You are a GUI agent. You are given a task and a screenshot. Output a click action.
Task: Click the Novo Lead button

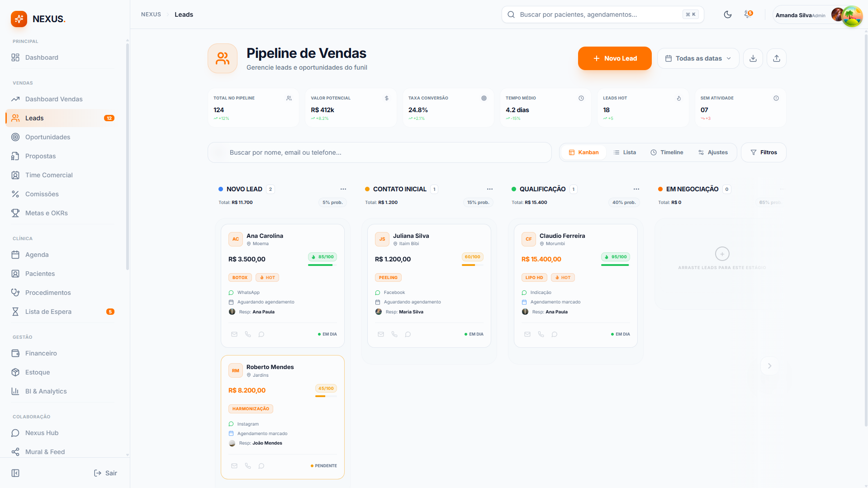[615, 58]
